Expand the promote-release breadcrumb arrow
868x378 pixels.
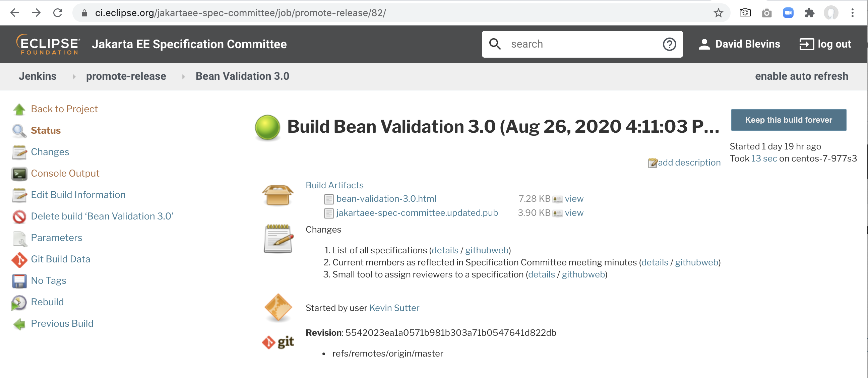click(x=183, y=76)
